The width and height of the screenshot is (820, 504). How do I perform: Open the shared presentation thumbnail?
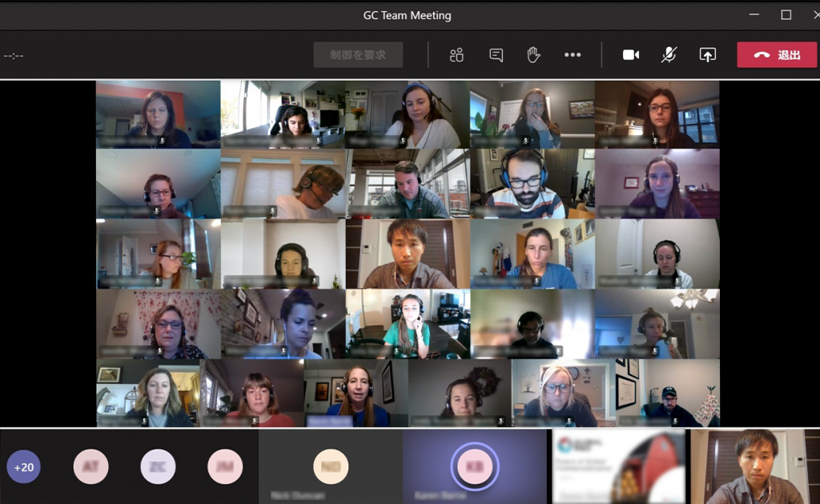pos(619,466)
